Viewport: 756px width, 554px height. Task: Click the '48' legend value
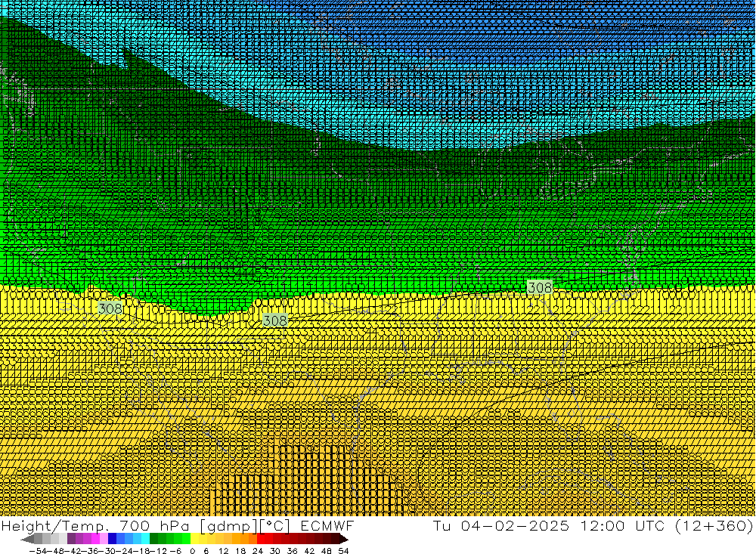pyautogui.click(x=327, y=551)
